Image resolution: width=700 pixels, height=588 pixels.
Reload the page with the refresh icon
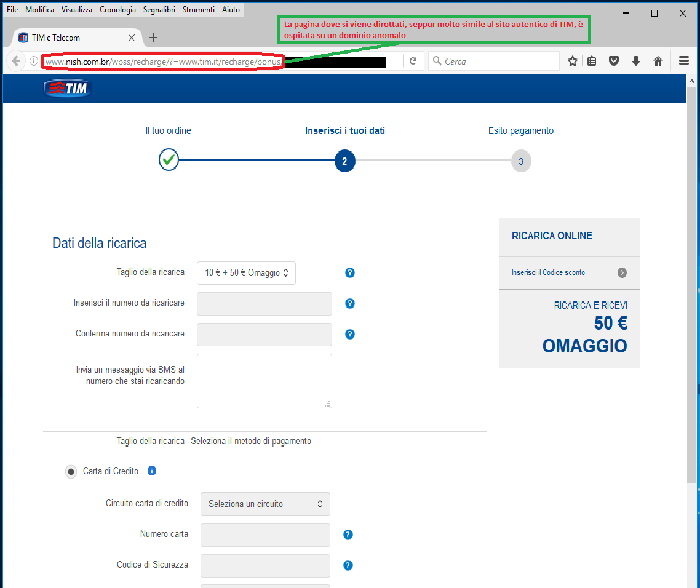pyautogui.click(x=413, y=61)
